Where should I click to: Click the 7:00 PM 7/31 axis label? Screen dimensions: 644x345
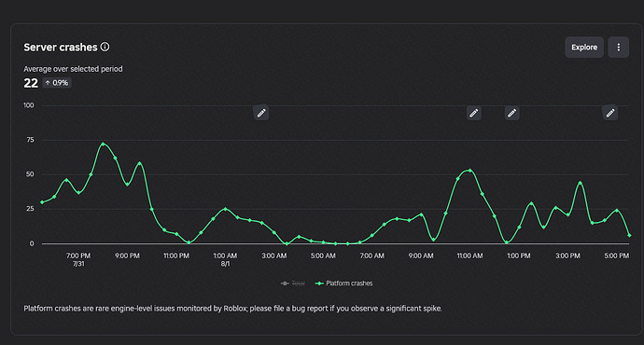pos(78,259)
